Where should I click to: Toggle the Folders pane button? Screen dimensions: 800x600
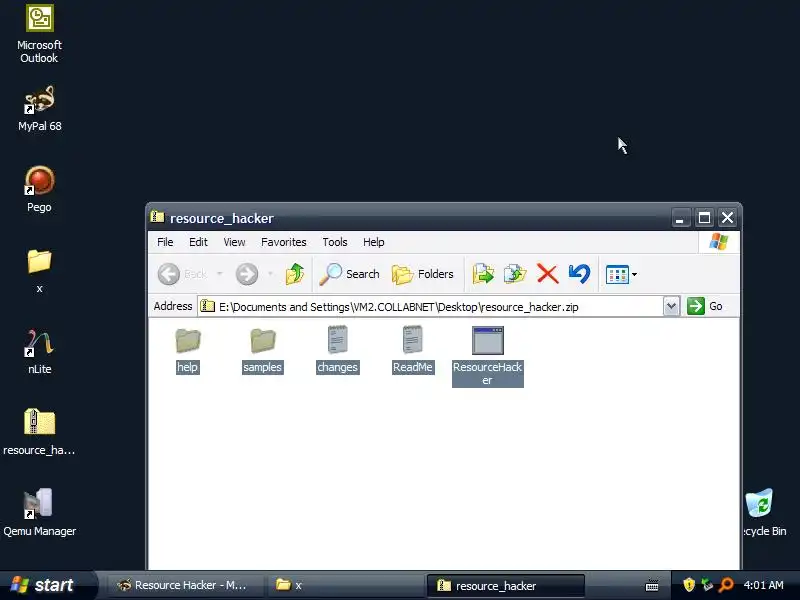coord(422,274)
